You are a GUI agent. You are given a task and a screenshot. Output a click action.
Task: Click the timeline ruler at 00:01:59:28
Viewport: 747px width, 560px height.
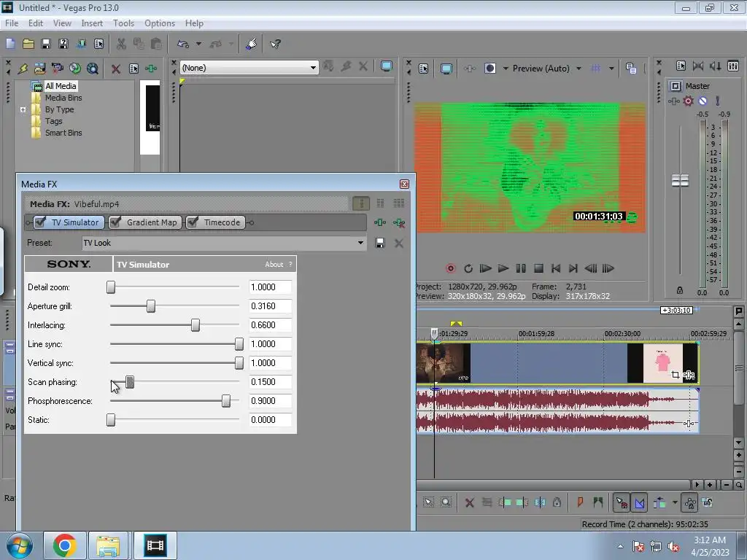[x=536, y=334]
